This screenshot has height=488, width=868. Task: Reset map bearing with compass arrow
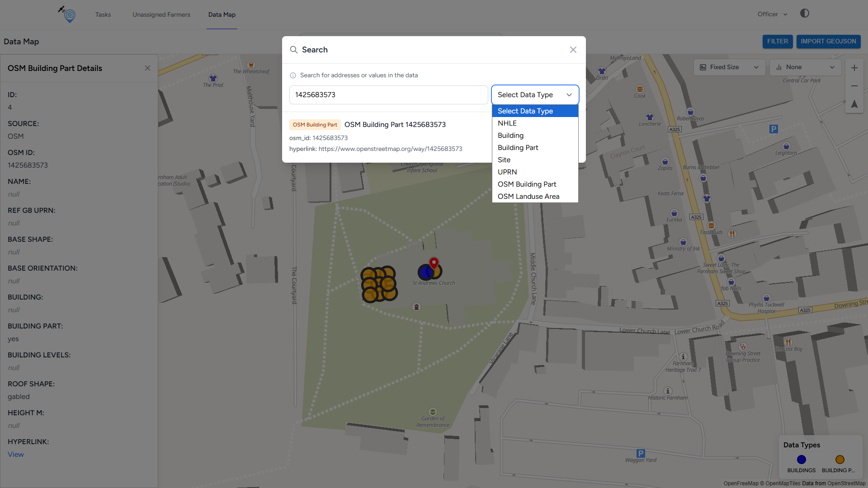coord(854,104)
